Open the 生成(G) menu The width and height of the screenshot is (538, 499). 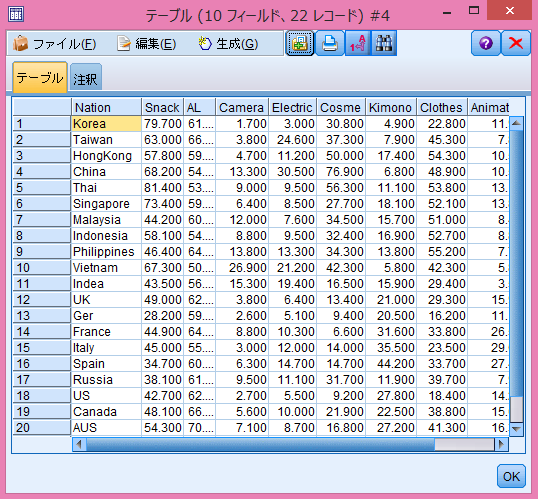click(229, 44)
